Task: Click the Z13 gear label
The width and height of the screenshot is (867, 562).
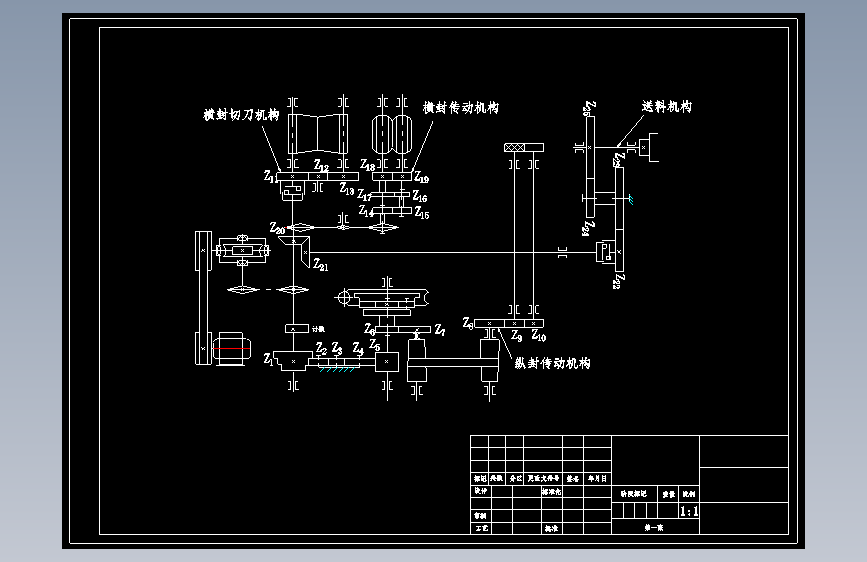Action: point(347,189)
